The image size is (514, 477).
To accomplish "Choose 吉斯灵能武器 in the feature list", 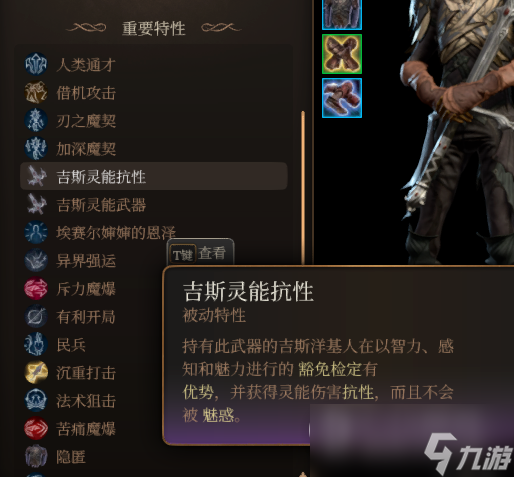I will pyautogui.click(x=154, y=204).
